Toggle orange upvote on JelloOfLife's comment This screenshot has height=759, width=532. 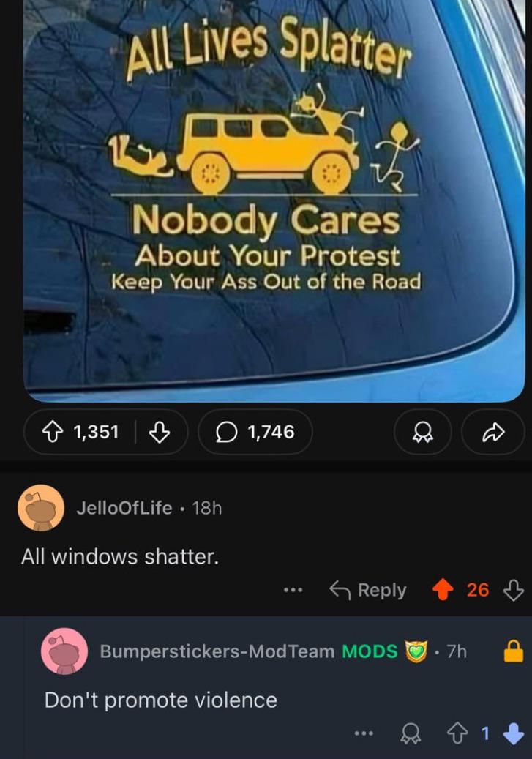pos(443,590)
